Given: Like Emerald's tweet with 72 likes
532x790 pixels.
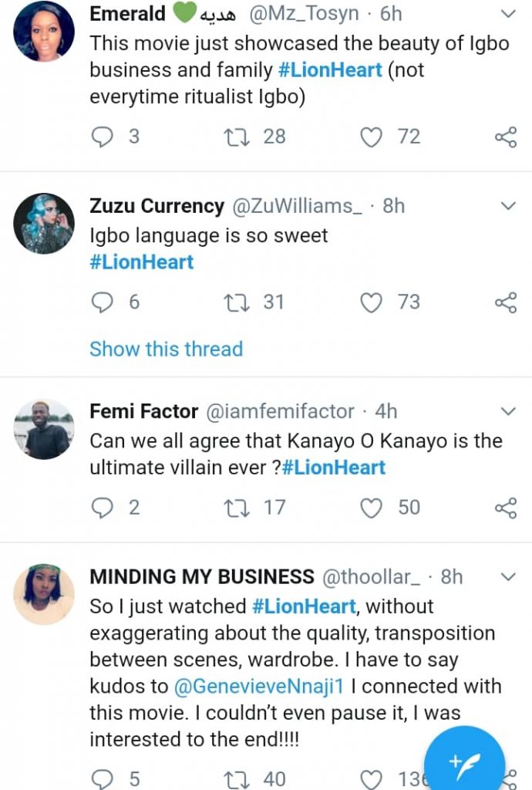Looking at the screenshot, I should 372,137.
